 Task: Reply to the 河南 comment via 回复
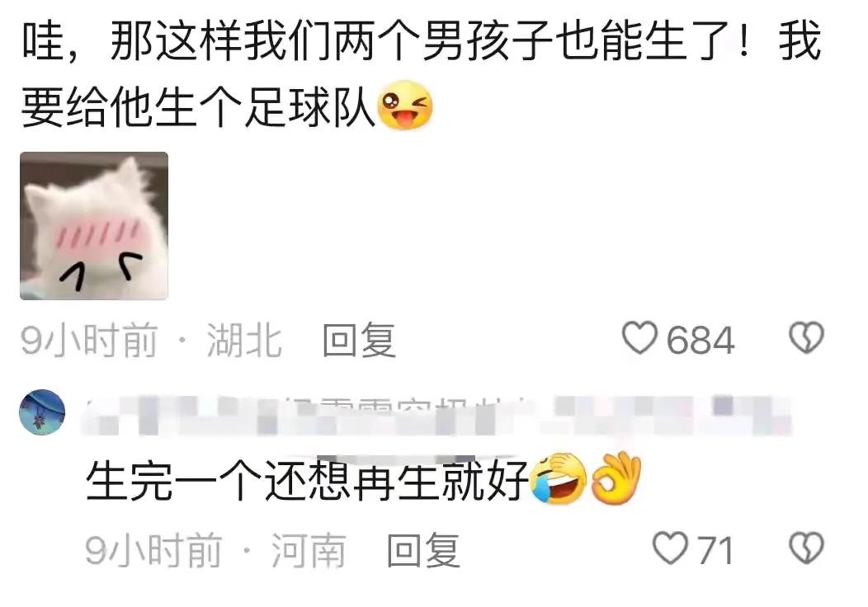(423, 550)
